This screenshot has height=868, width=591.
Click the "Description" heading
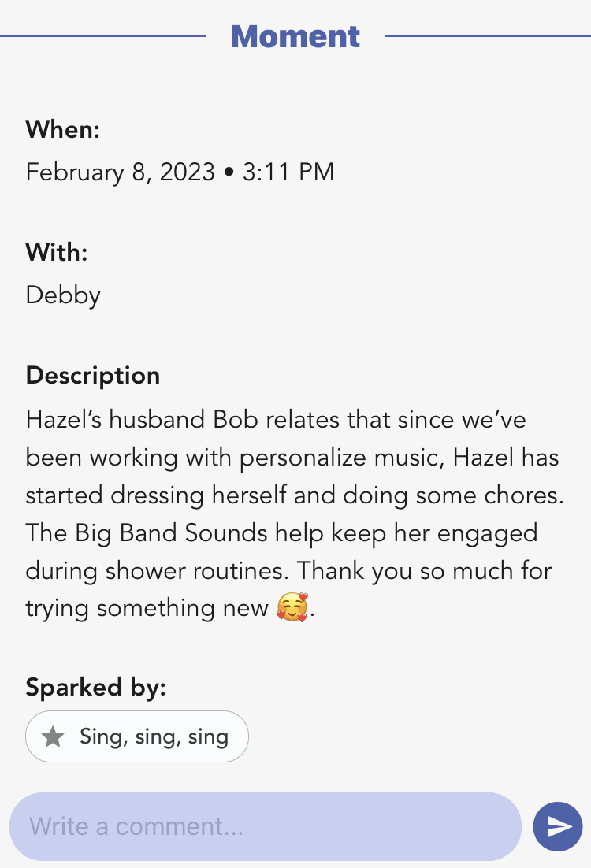[x=93, y=375]
